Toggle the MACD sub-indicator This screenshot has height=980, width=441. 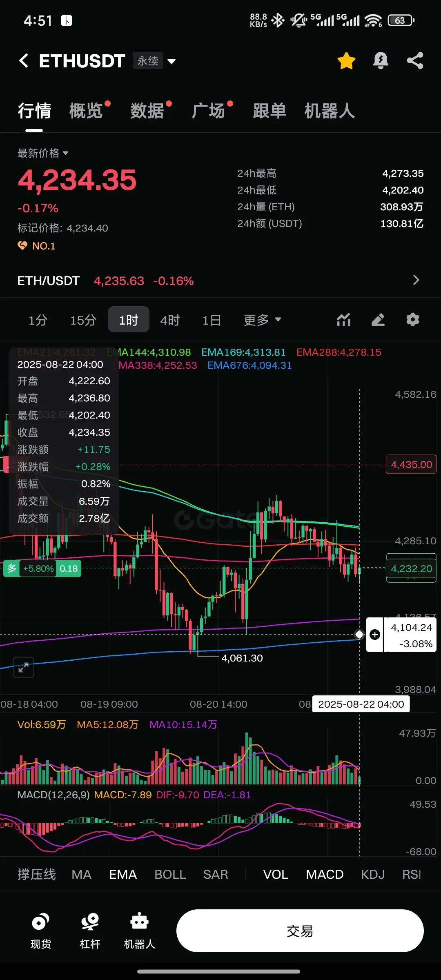(x=325, y=874)
